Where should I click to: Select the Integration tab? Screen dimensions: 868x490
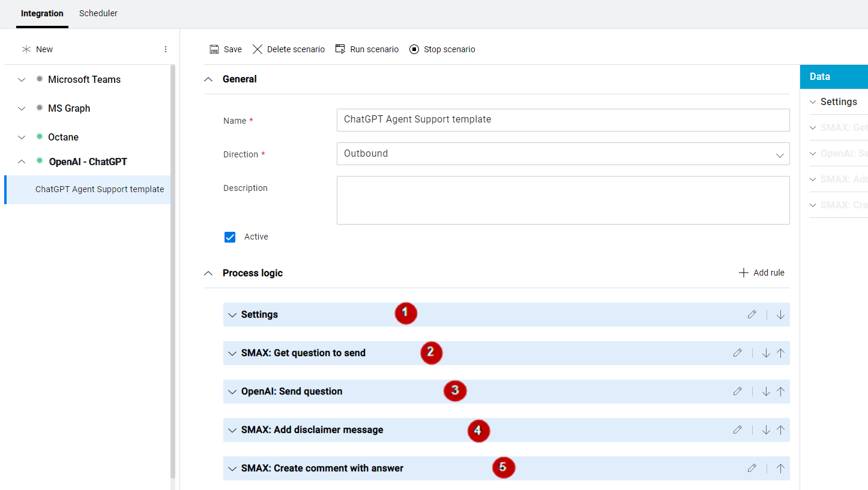[42, 13]
